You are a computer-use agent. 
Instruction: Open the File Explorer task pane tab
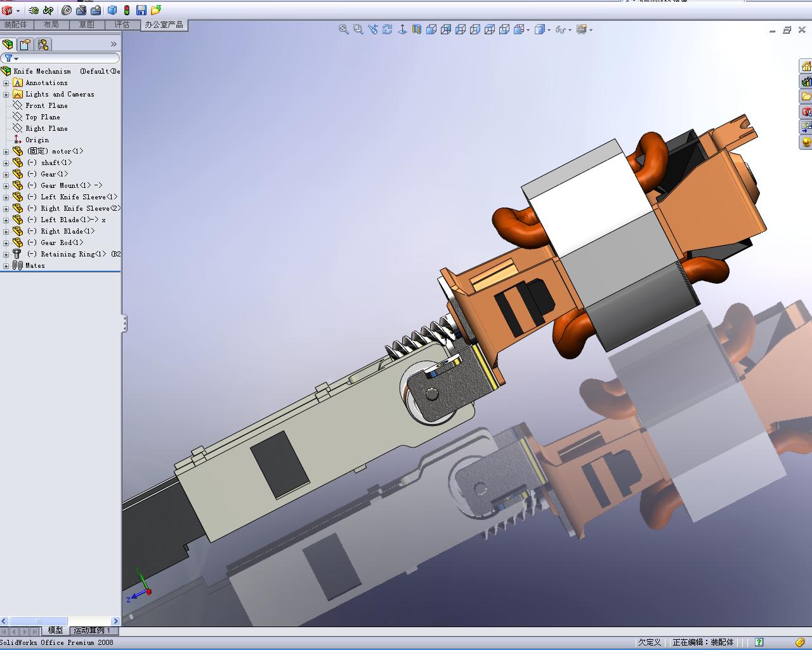[x=806, y=96]
